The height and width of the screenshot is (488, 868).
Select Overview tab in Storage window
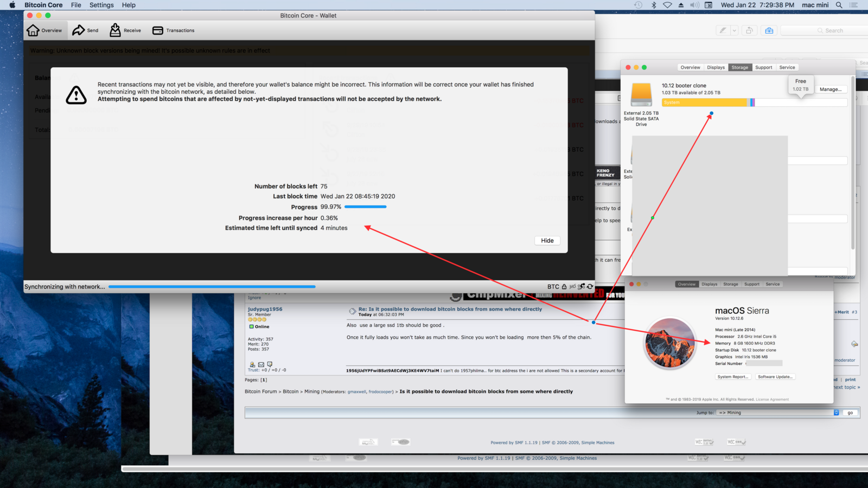click(x=691, y=67)
